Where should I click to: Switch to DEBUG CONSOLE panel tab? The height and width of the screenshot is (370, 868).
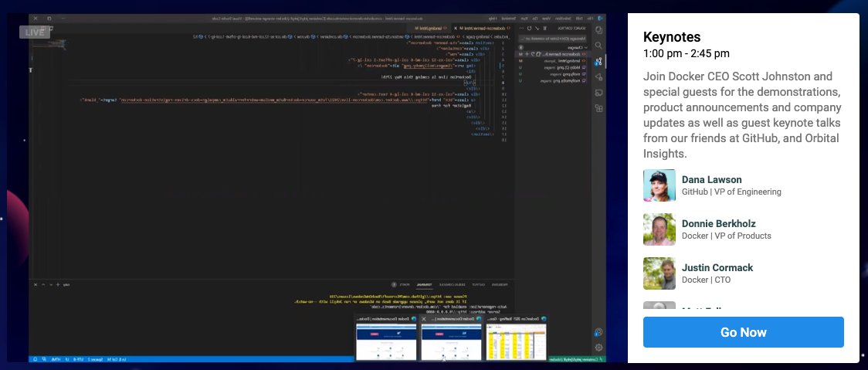coord(453,285)
